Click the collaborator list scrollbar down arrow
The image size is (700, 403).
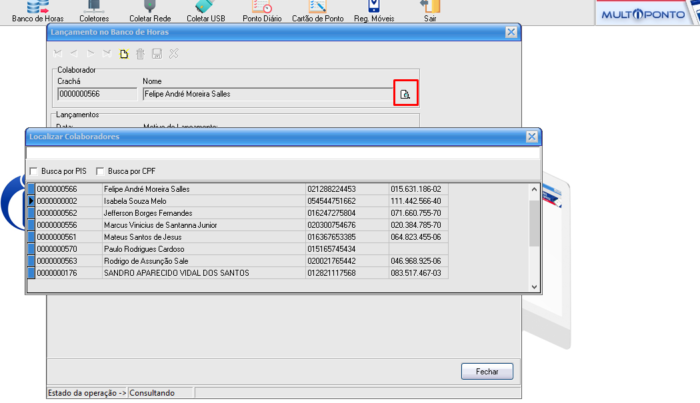(534, 287)
